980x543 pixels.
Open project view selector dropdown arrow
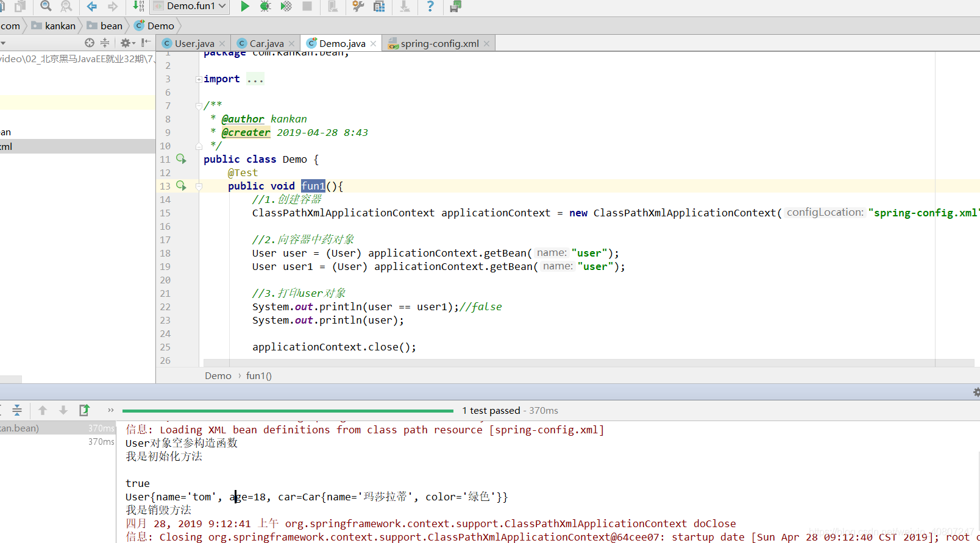[3, 43]
